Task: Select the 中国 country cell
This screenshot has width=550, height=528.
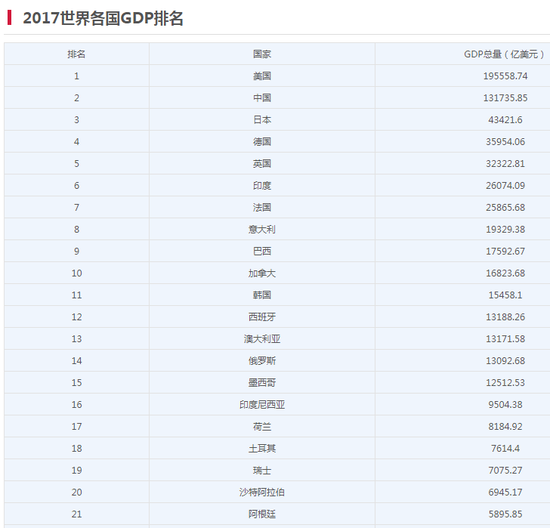Action: point(262,98)
